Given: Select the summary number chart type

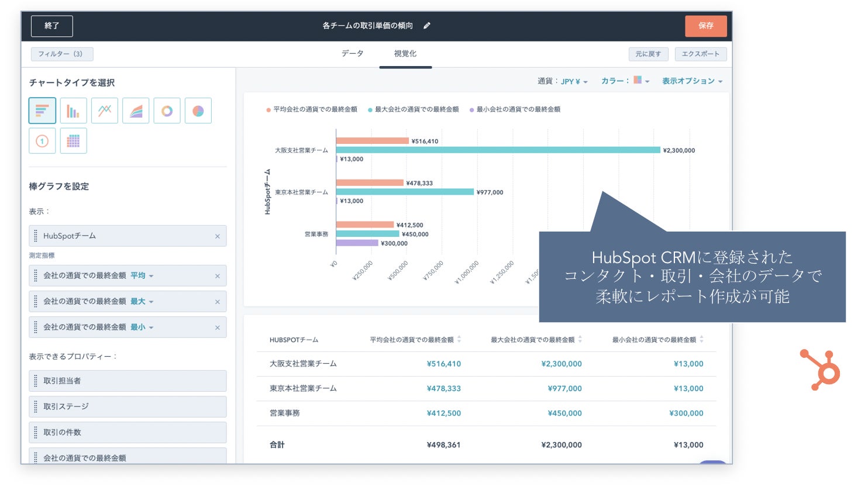Looking at the screenshot, I should click(42, 141).
